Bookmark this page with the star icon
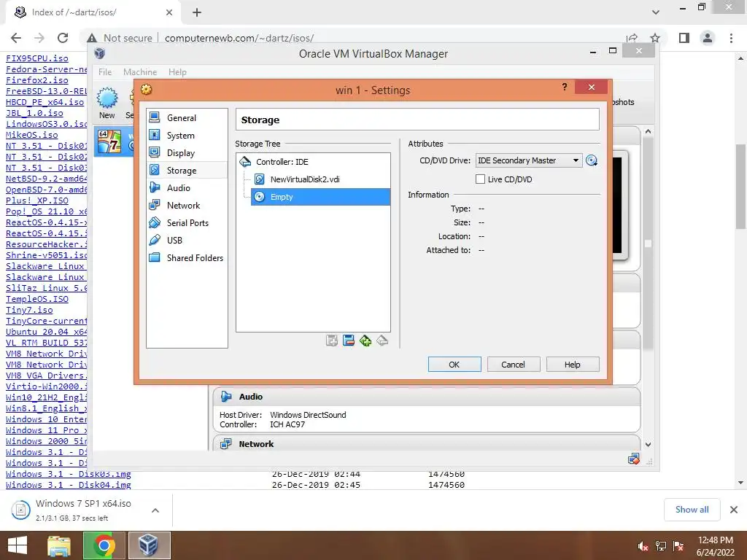Image resolution: width=747 pixels, height=560 pixels. 655,38
